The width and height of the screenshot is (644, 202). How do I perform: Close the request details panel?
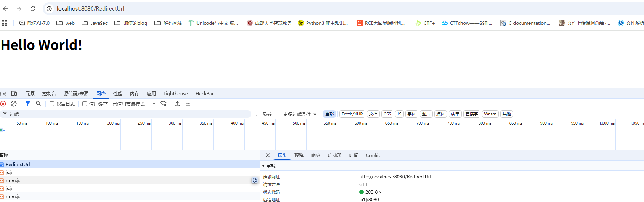click(x=268, y=155)
